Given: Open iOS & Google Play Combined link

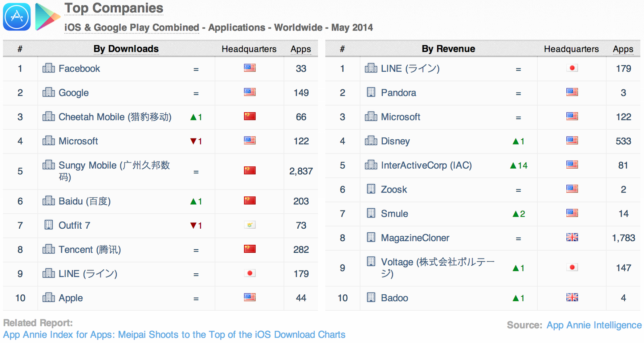Looking at the screenshot, I should [x=132, y=27].
